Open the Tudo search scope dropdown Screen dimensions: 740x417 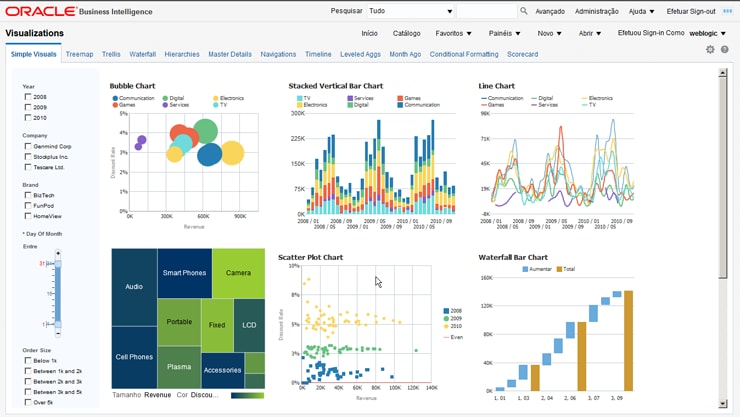tap(411, 11)
